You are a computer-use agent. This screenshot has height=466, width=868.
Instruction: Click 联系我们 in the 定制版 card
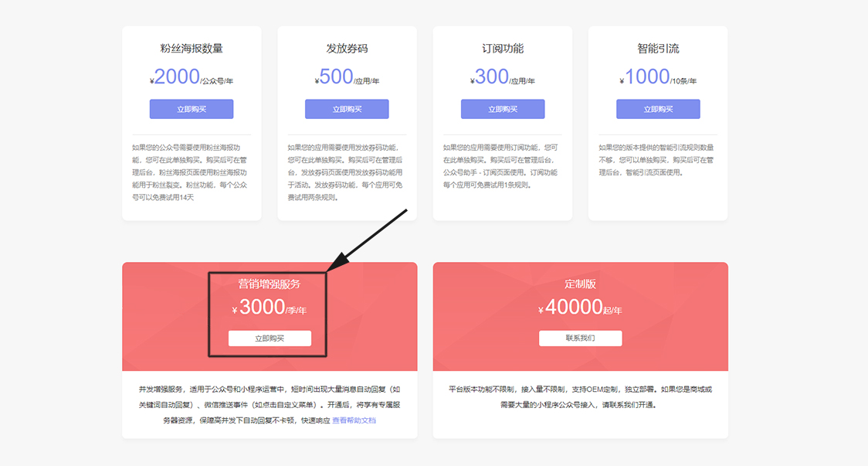coord(581,338)
